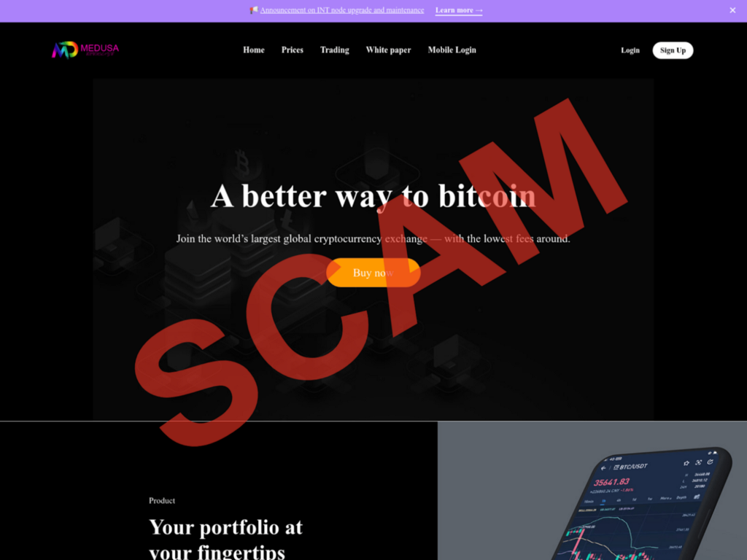Open the Prices menu item
The width and height of the screenshot is (747, 560).
click(292, 50)
